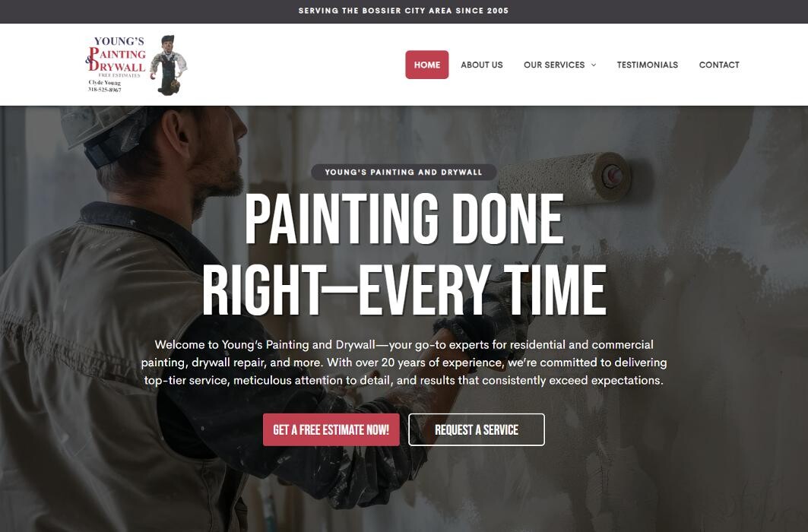
Task: Go to the Home page tab
Action: point(426,65)
